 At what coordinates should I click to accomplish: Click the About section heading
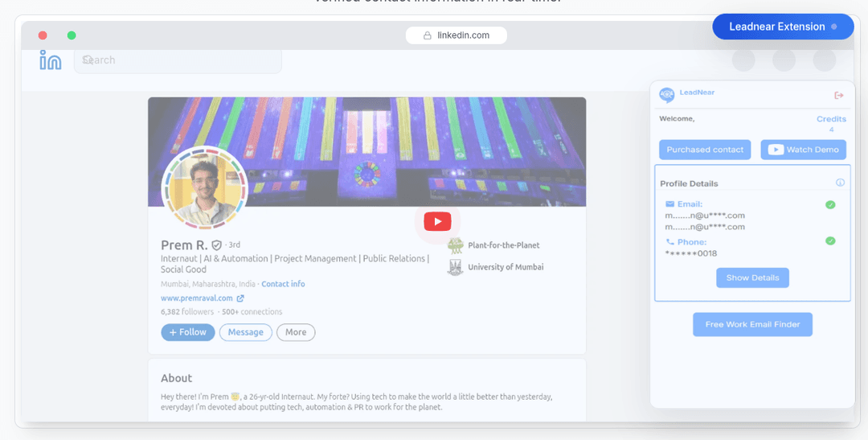tap(177, 378)
